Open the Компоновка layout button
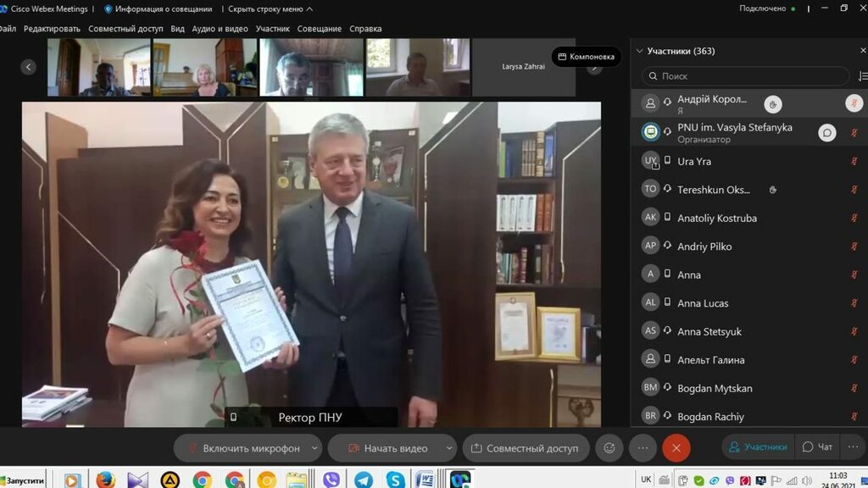This screenshot has height=488, width=868. (586, 57)
